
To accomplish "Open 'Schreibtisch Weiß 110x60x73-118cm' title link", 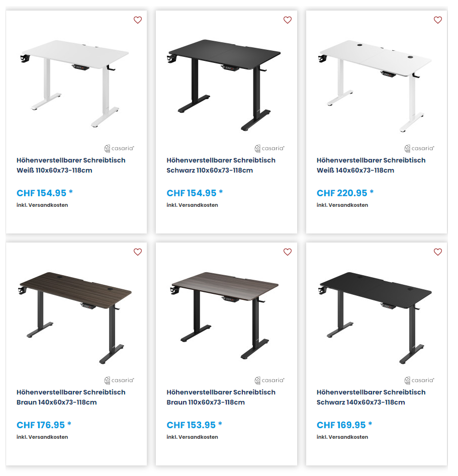I will point(71,165).
